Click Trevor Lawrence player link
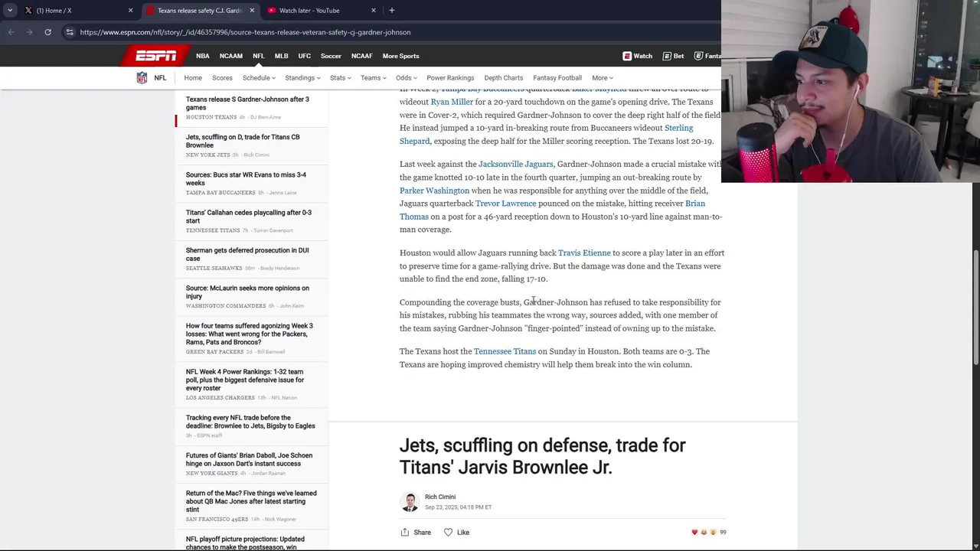Image resolution: width=980 pixels, height=551 pixels. (505, 204)
